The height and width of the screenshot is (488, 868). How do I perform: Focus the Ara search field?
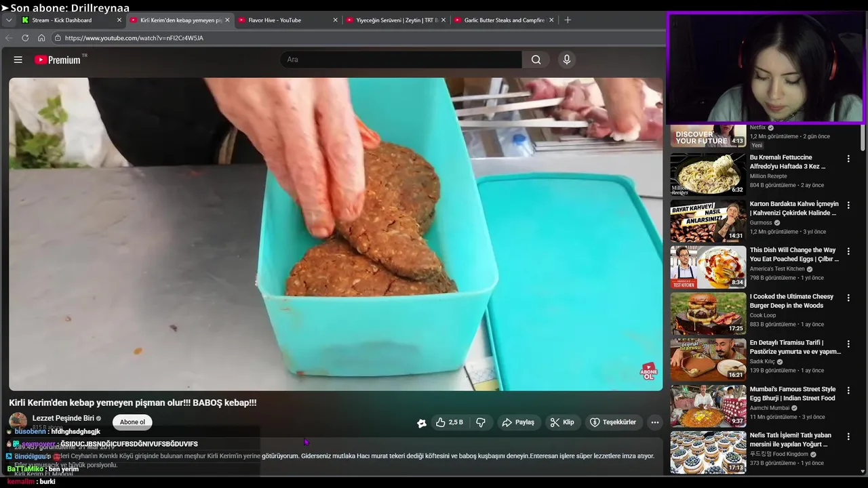(x=401, y=60)
